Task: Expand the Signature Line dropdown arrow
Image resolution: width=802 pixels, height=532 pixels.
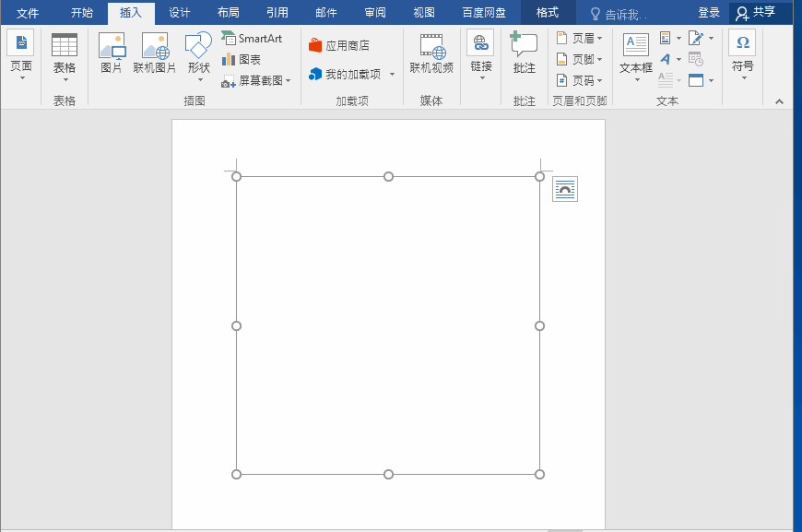Action: click(x=711, y=38)
